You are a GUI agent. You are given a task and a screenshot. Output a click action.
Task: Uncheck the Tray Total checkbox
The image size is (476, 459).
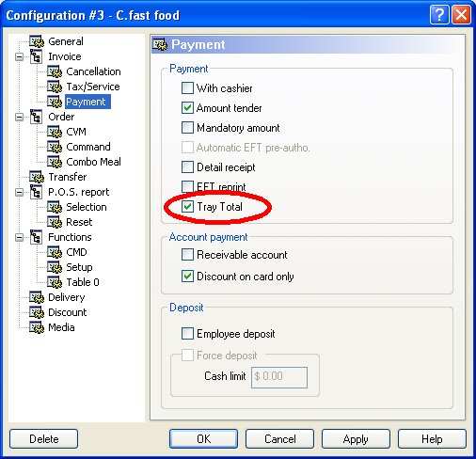pos(187,207)
